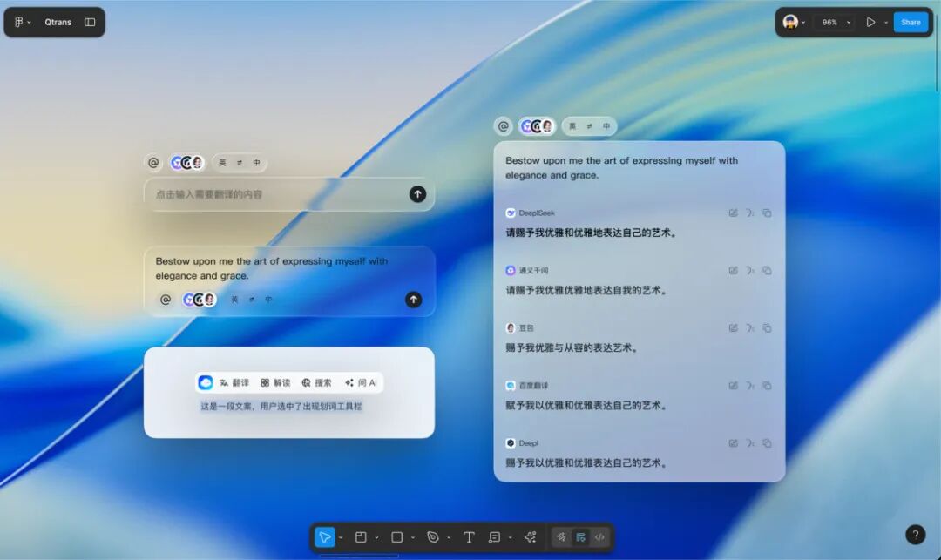Toggle the left sidebar panel icon

90,22
